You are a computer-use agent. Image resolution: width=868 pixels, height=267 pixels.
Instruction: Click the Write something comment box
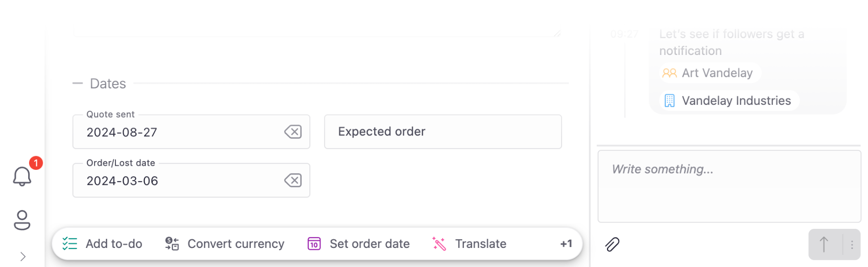728,186
